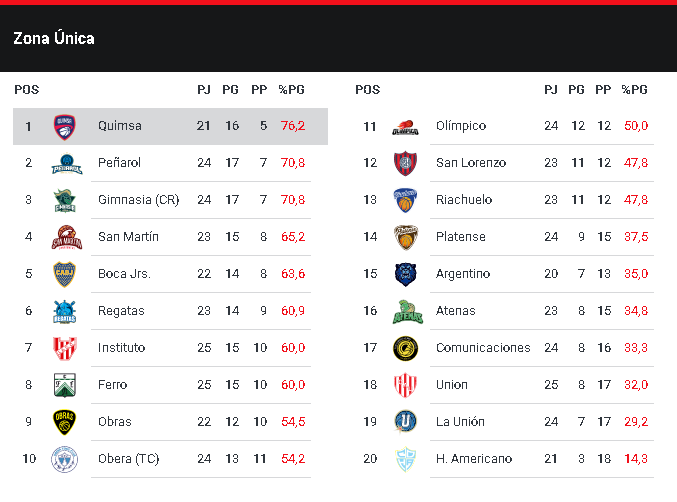
Task: Click the Quimsa team logo
Action: pos(66,126)
